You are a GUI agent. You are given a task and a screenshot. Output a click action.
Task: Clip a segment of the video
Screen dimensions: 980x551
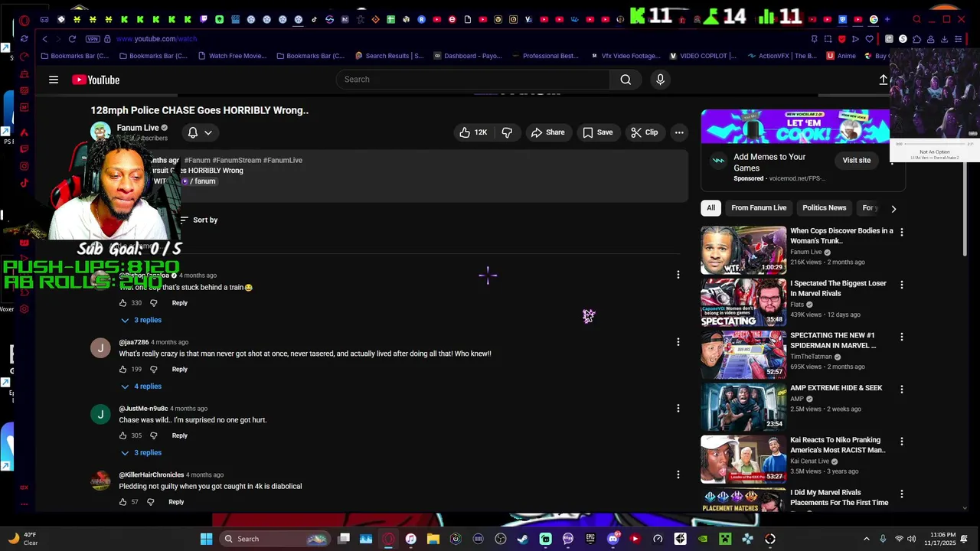[x=644, y=132]
